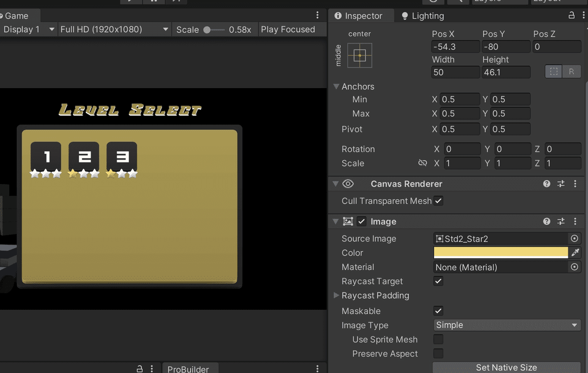Select the ProBuilder tab

pos(188,369)
